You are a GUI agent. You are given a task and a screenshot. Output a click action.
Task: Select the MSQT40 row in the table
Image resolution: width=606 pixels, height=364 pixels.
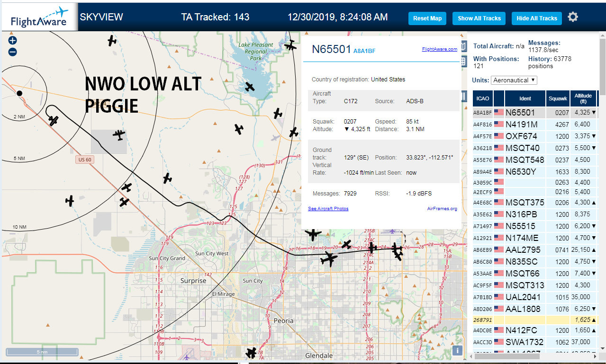(x=535, y=148)
